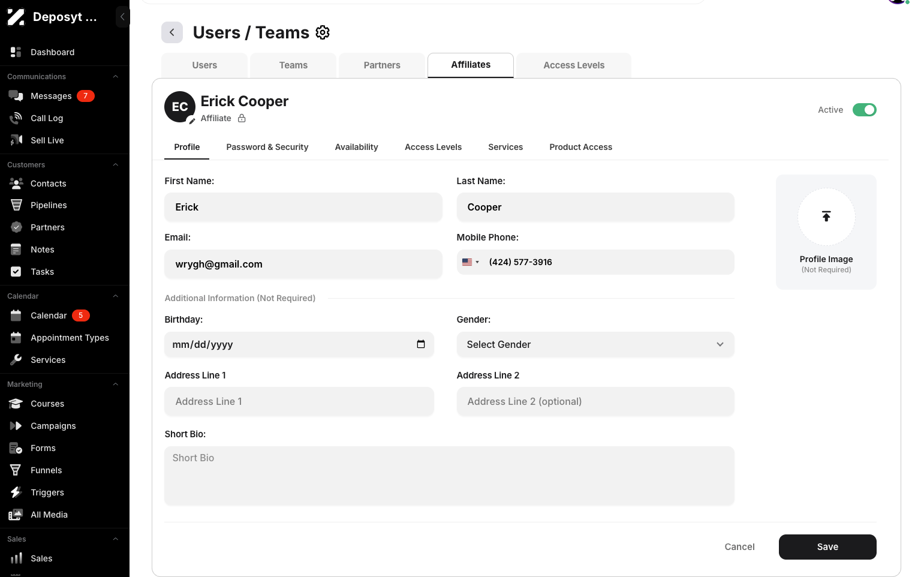Focus the Short Bio text area
The image size is (924, 577).
(450, 476)
